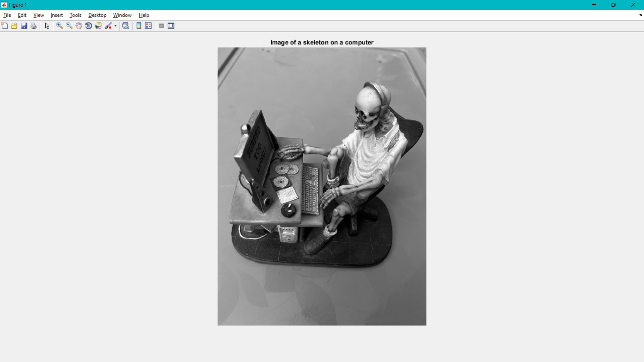
Task: Select the Rotate 3D tool
Action: 89,26
